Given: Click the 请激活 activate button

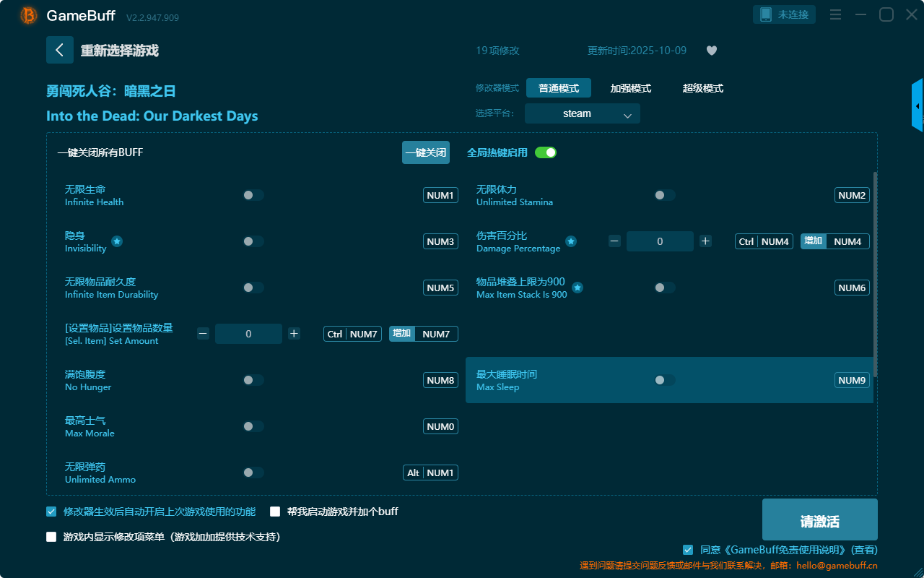Looking at the screenshot, I should coord(819,522).
